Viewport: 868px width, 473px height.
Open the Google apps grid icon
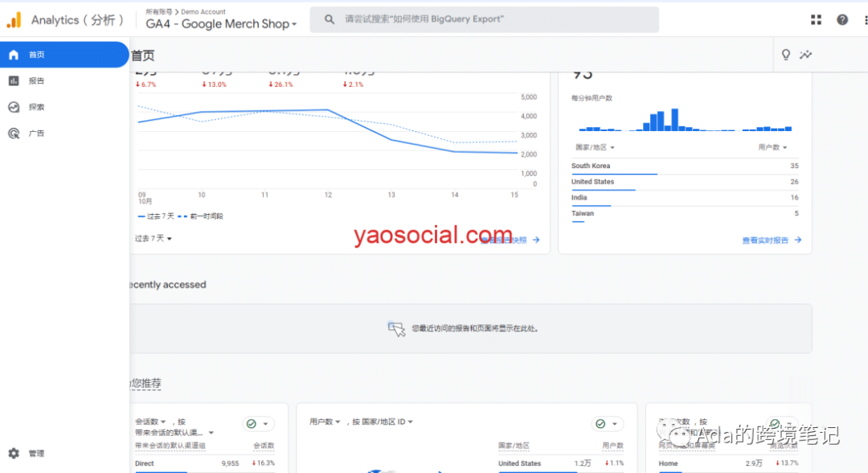pos(816,20)
